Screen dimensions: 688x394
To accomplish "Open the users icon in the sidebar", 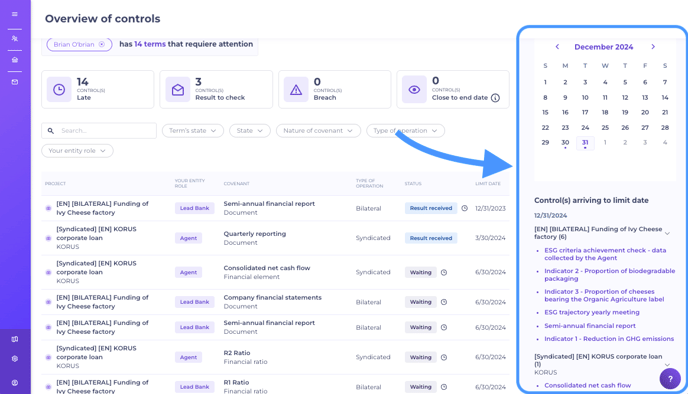I will click(14, 39).
